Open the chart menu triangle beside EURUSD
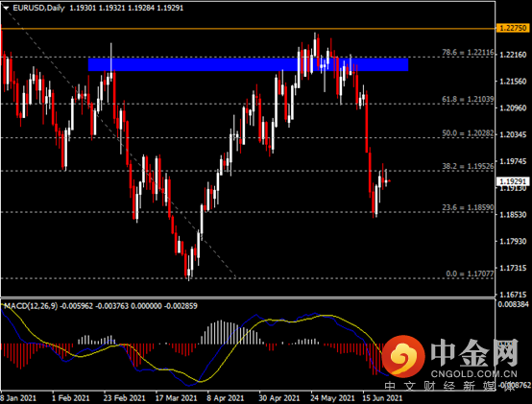 tap(6, 8)
